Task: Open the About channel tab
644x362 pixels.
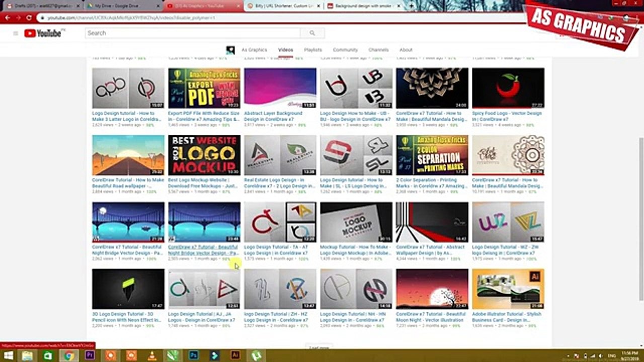Action: (x=406, y=50)
